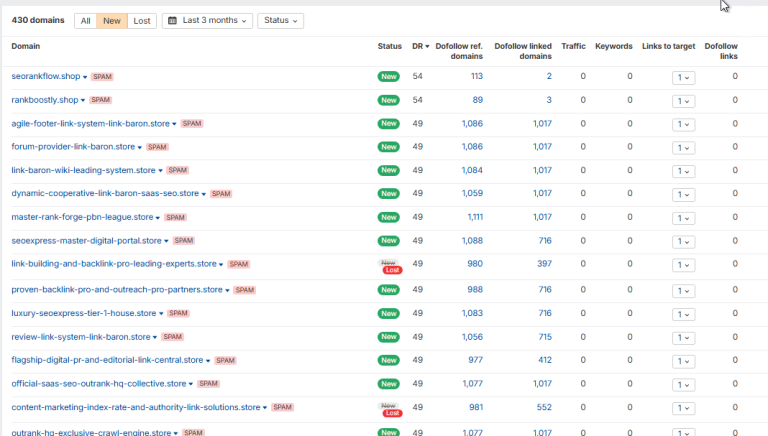The image size is (768, 436).
Task: Expand caret next to proven-backlink-pro-and-outreach-pro-partners.store
Action: [x=227, y=291]
